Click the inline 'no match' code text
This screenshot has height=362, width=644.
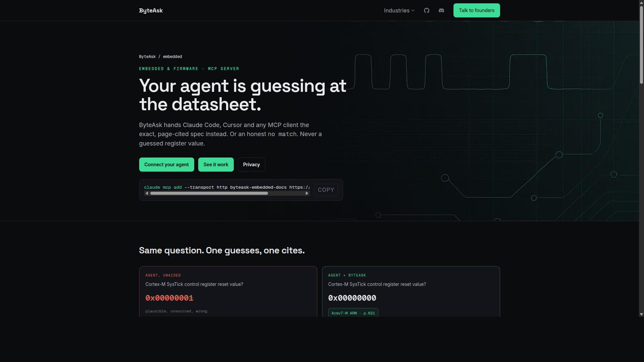tap(282, 134)
